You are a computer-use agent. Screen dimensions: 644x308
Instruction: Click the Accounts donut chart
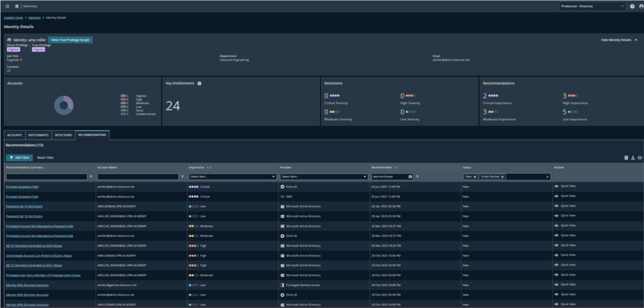click(x=64, y=105)
